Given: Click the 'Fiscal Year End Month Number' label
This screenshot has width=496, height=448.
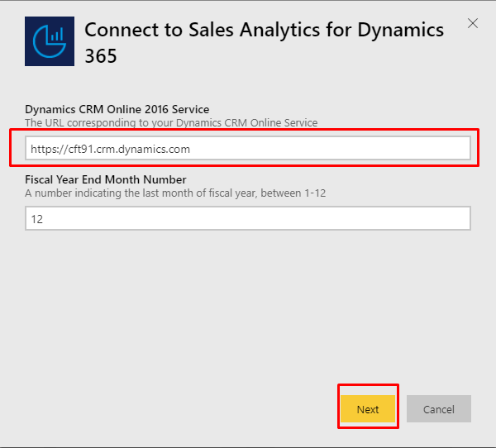Looking at the screenshot, I should pyautogui.click(x=106, y=179).
